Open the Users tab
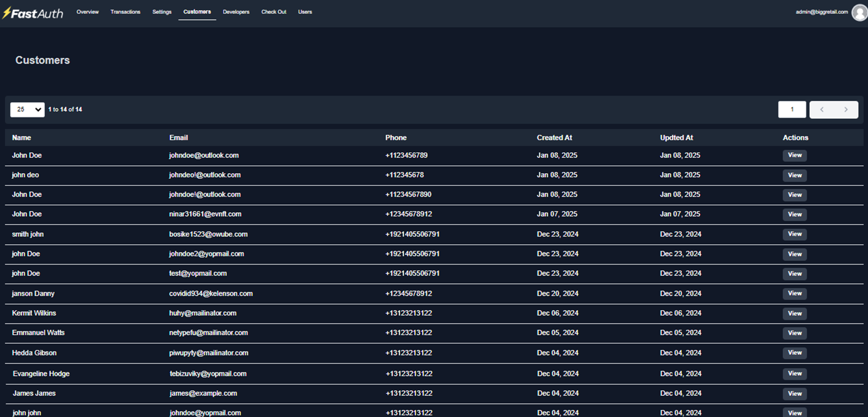 pos(305,12)
